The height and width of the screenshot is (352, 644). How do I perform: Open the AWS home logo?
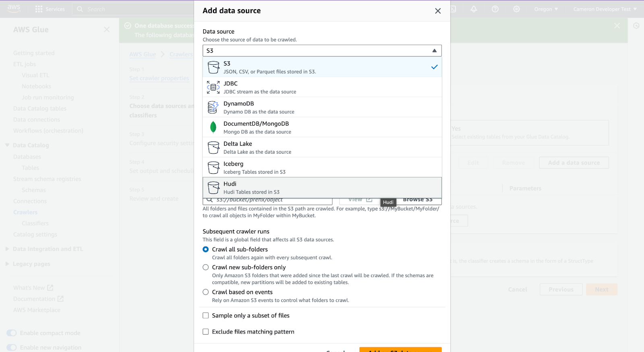(x=14, y=9)
